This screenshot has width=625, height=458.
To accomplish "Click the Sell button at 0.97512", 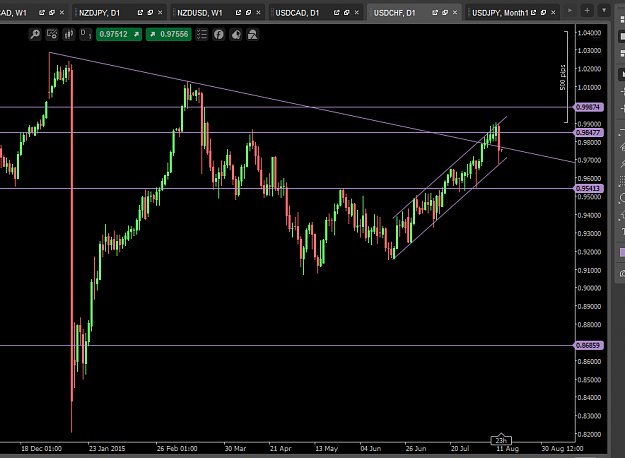I will tap(119, 35).
